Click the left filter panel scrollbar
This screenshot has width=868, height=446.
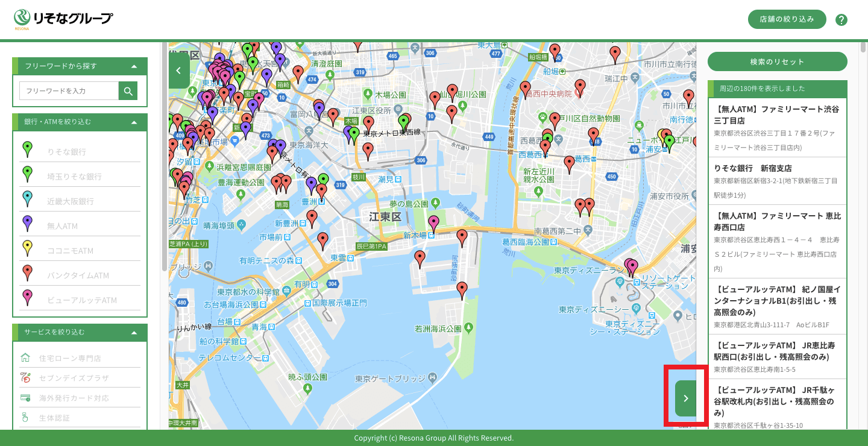[165, 157]
